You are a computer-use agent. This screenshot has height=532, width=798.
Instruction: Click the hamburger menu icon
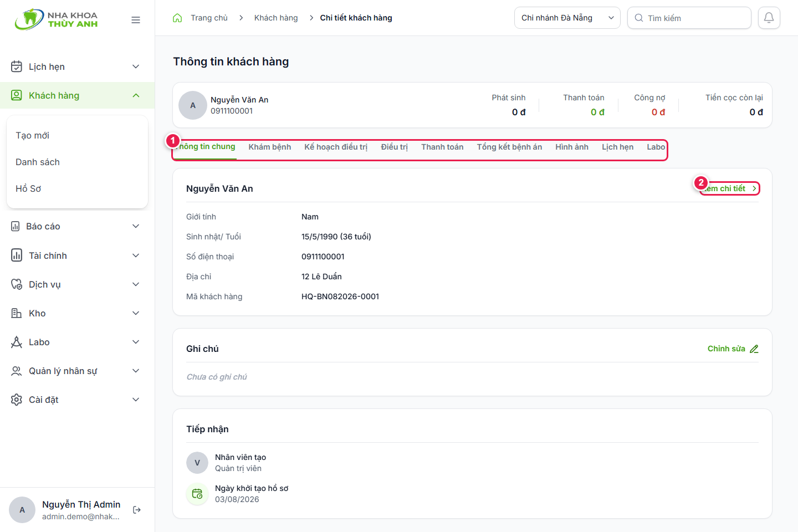click(136, 20)
